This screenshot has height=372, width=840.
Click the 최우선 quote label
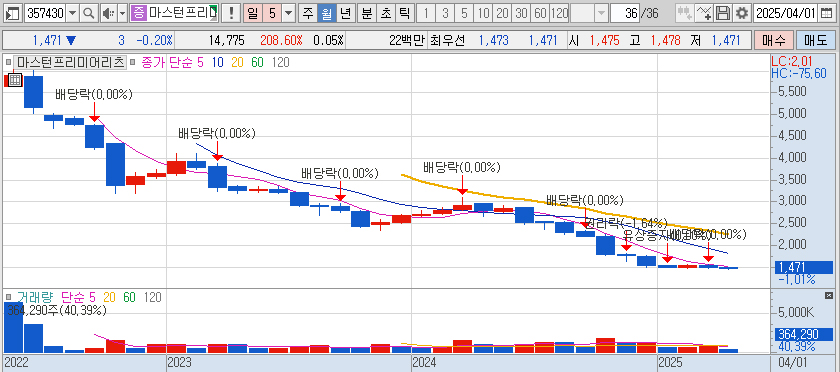[447, 40]
